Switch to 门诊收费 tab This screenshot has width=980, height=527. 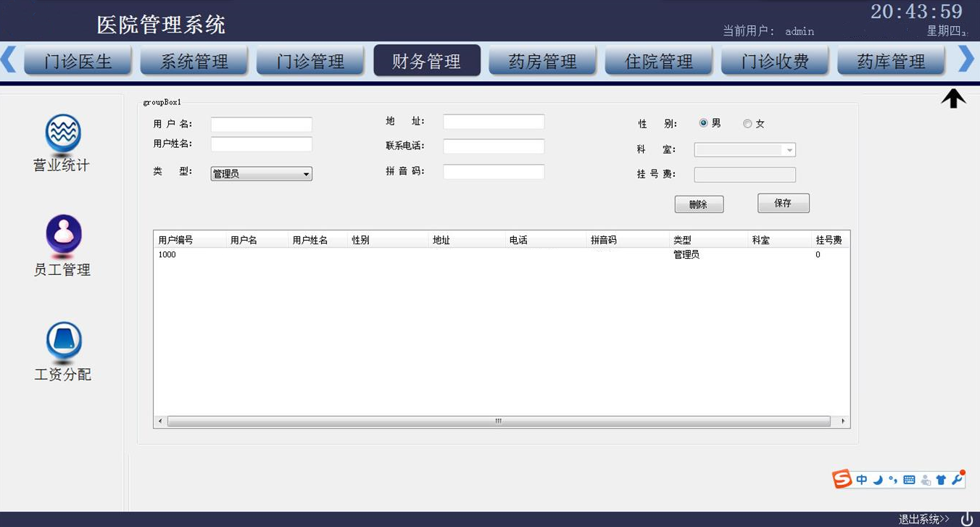pos(775,61)
